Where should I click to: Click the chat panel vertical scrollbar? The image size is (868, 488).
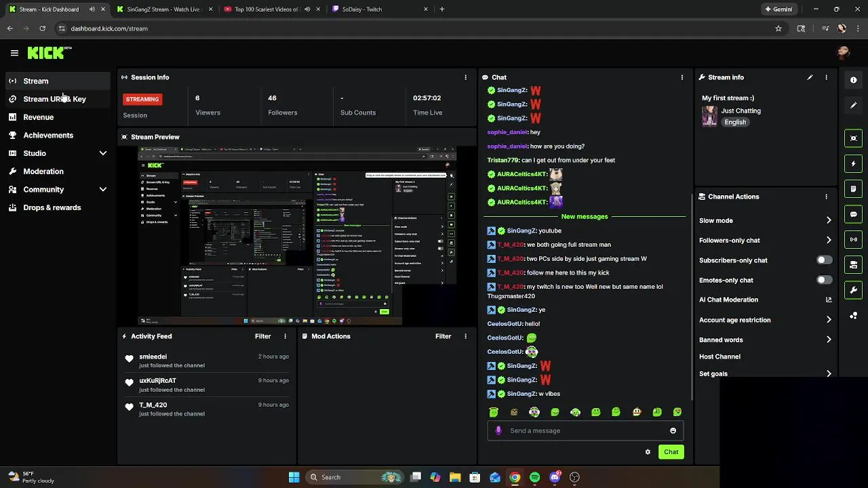click(x=692, y=296)
